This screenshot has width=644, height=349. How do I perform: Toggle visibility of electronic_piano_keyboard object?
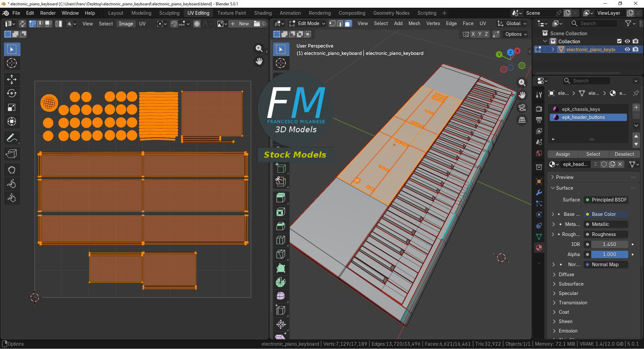tap(627, 49)
